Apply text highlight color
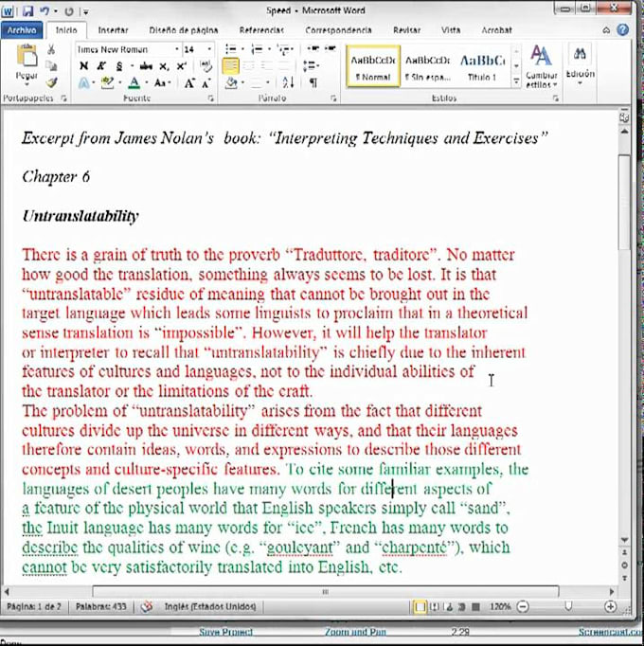The height and width of the screenshot is (646, 644). 107,83
